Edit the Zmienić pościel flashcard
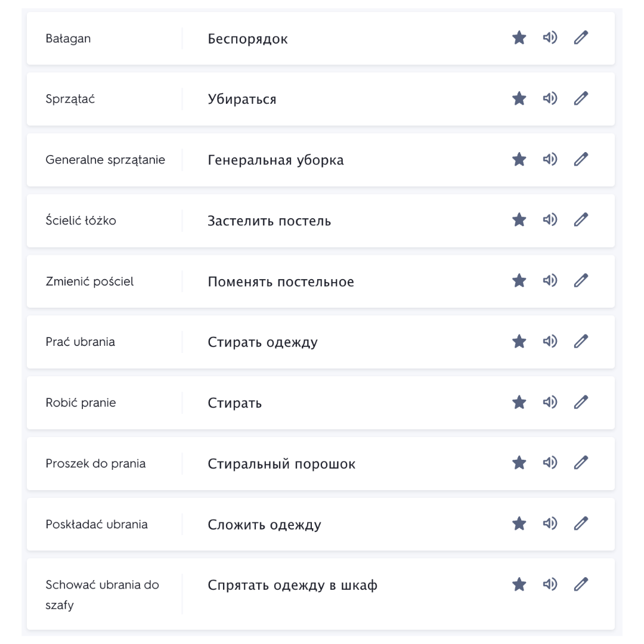This screenshot has height=644, width=644. click(x=581, y=280)
